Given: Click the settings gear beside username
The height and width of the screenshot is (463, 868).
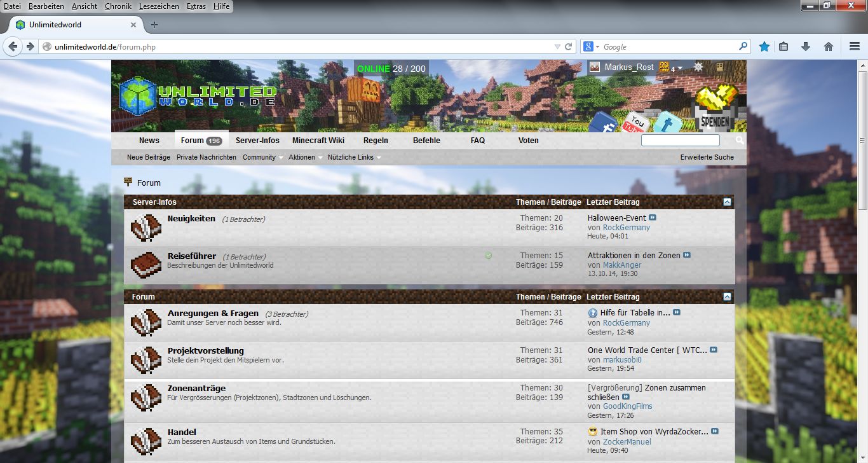Looking at the screenshot, I should [698, 67].
